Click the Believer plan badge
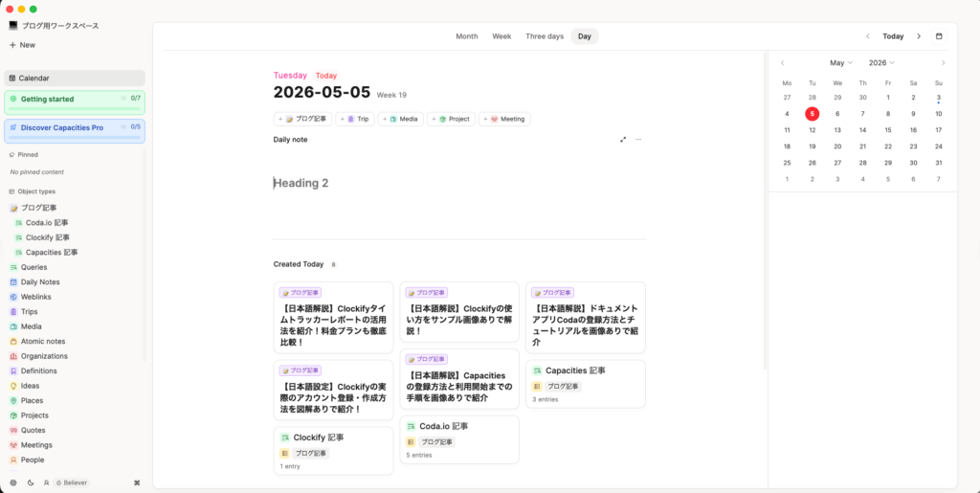 (x=71, y=482)
